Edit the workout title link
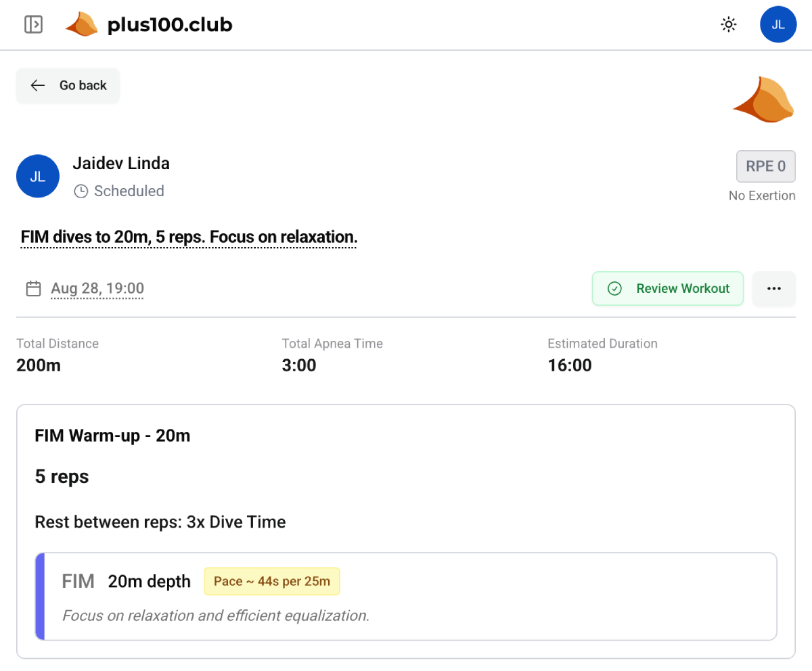Image resolution: width=812 pixels, height=671 pixels. point(188,237)
